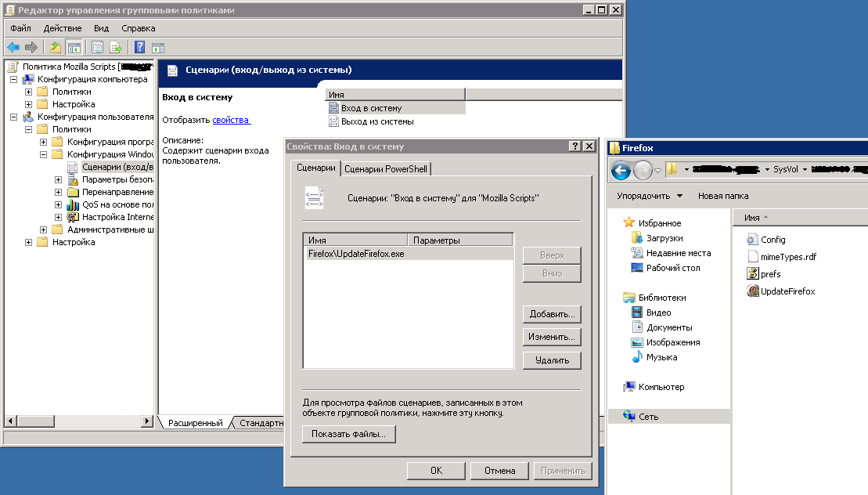This screenshot has height=495, width=868.
Task: Click the свойства link
Action: pos(231,120)
